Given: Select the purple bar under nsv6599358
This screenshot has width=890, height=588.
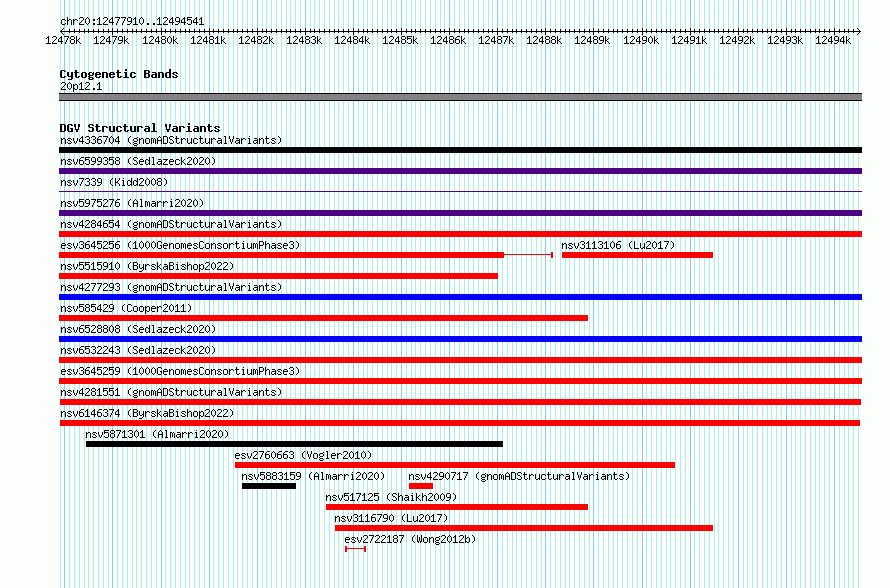Looking at the screenshot, I should click(460, 171).
